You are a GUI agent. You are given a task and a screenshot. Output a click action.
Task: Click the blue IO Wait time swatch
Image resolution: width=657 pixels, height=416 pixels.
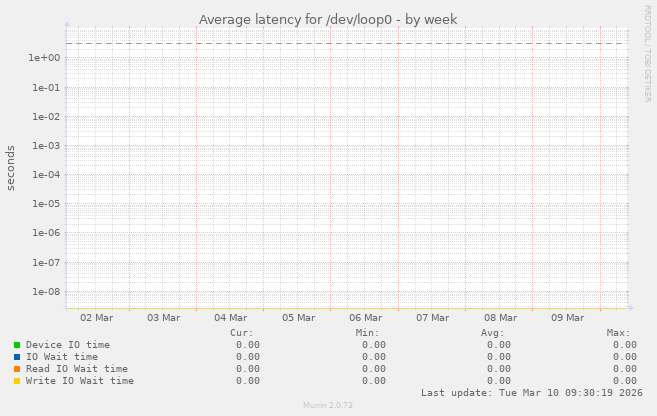pyautogui.click(x=17, y=357)
